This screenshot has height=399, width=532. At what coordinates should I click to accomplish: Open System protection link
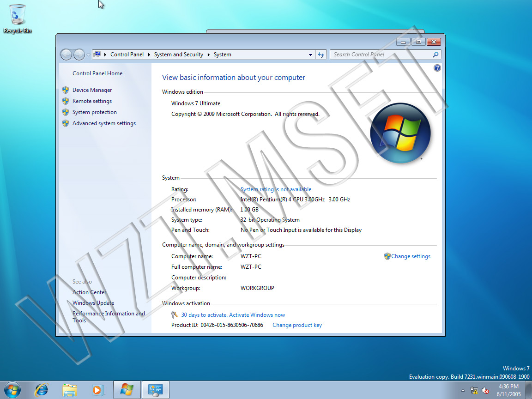click(x=94, y=112)
